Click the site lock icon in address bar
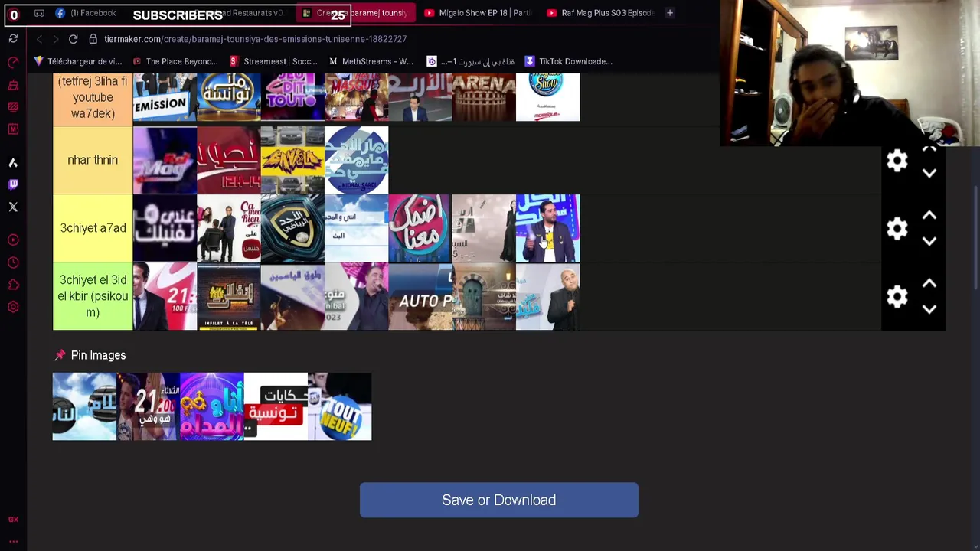This screenshot has height=551, width=980. pyautogui.click(x=93, y=39)
